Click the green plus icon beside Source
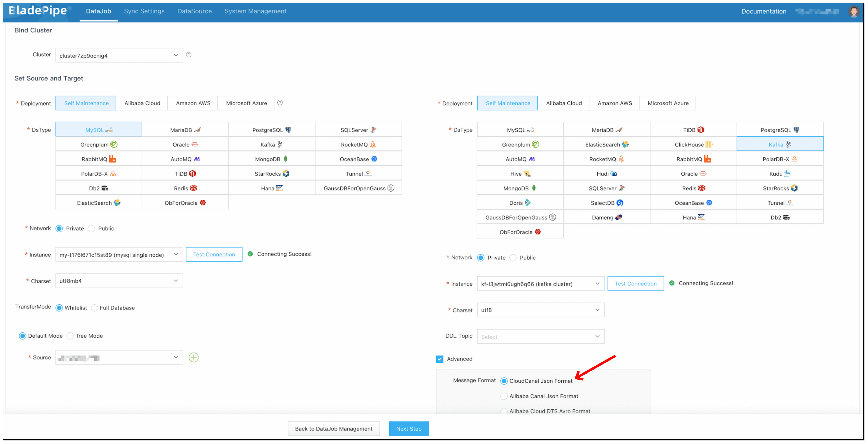This screenshot has height=444, width=868. click(x=193, y=357)
